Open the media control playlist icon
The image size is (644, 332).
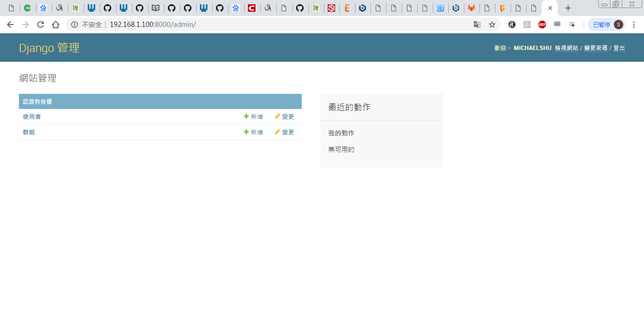click(x=572, y=25)
